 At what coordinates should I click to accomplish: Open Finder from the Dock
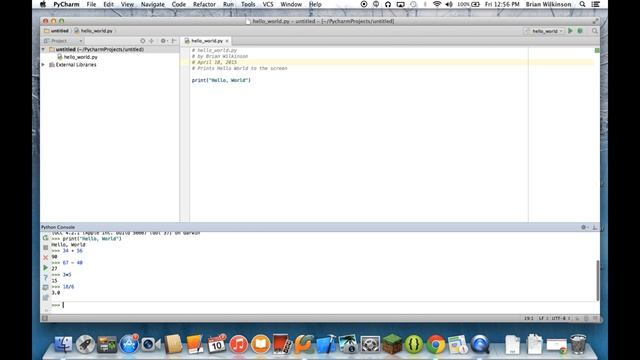[63, 344]
